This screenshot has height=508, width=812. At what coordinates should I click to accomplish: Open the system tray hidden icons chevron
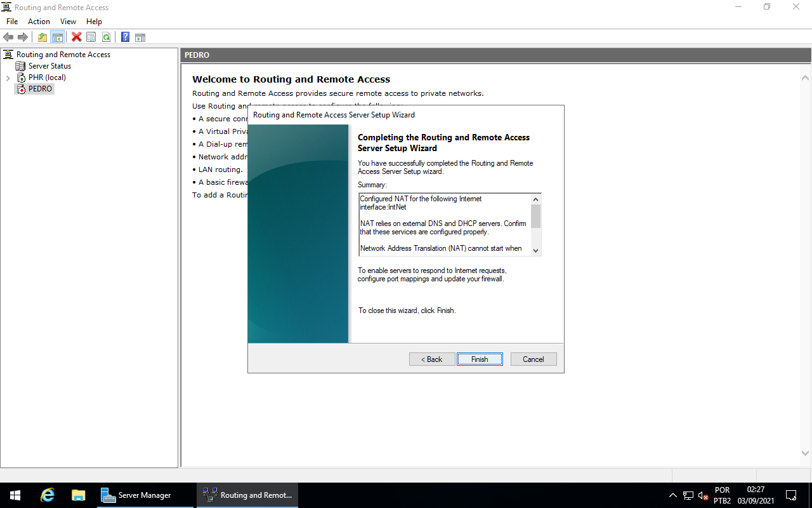pyautogui.click(x=672, y=495)
